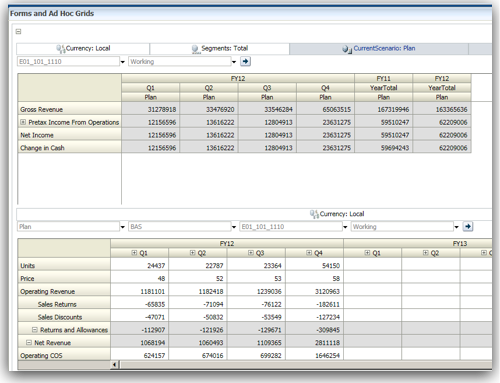Open lower Working dropdown arrow
Image resolution: width=500 pixels, height=383 pixels.
tap(456, 227)
